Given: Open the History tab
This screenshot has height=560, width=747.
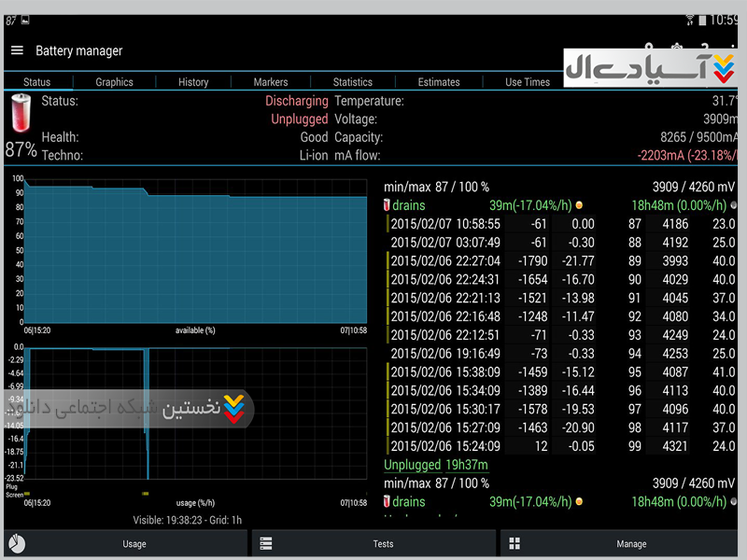Looking at the screenshot, I should point(193,82).
